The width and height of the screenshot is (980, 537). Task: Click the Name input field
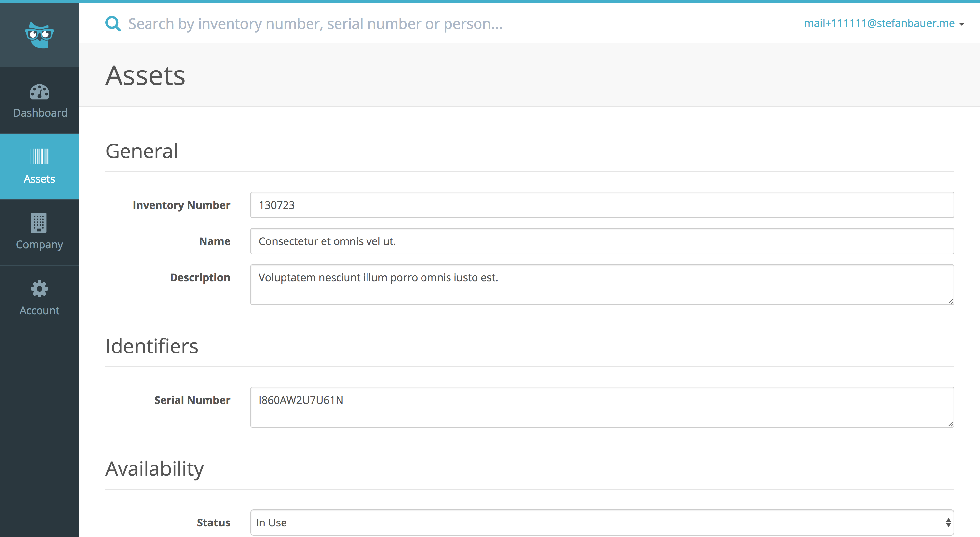click(602, 241)
